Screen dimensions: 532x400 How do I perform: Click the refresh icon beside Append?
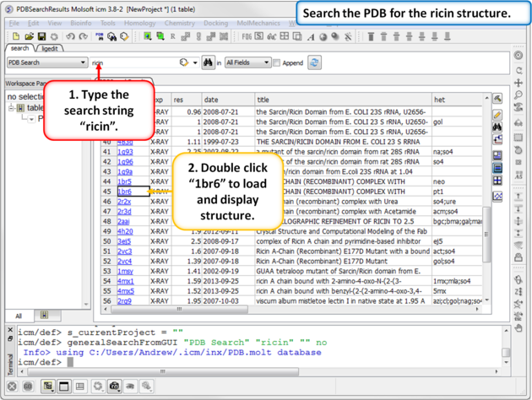click(x=314, y=62)
